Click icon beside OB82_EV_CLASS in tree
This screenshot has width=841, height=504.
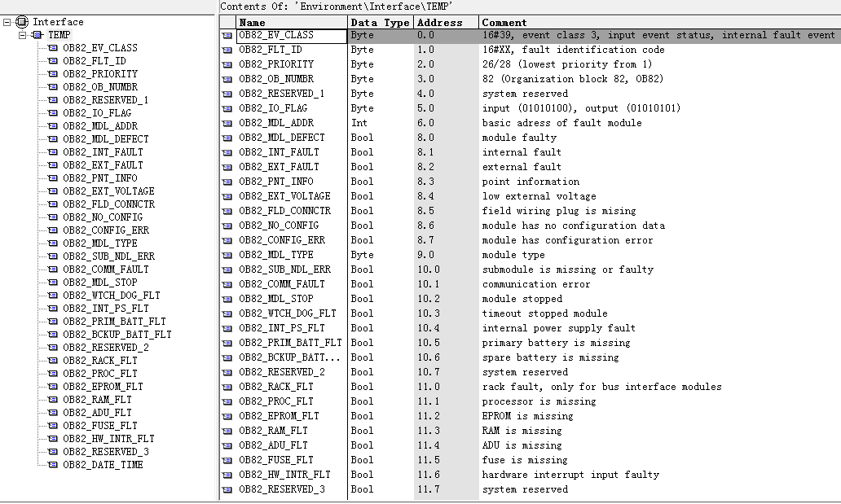(x=53, y=48)
